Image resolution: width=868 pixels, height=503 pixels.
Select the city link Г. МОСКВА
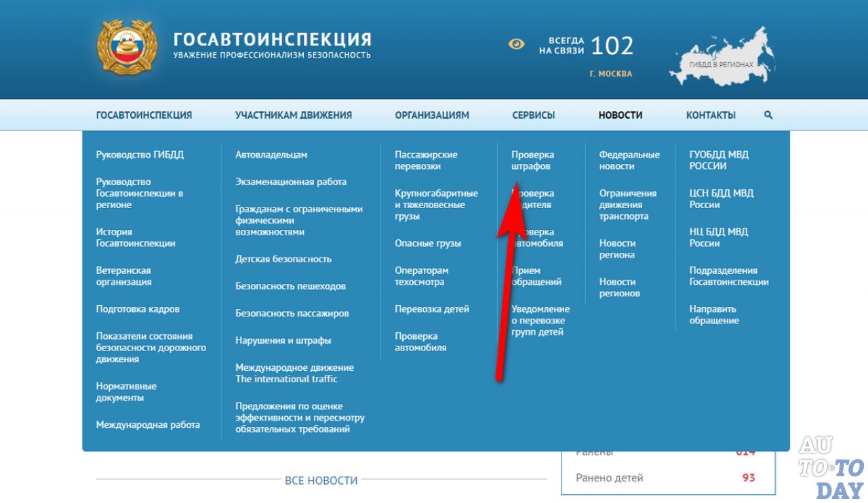click(611, 74)
